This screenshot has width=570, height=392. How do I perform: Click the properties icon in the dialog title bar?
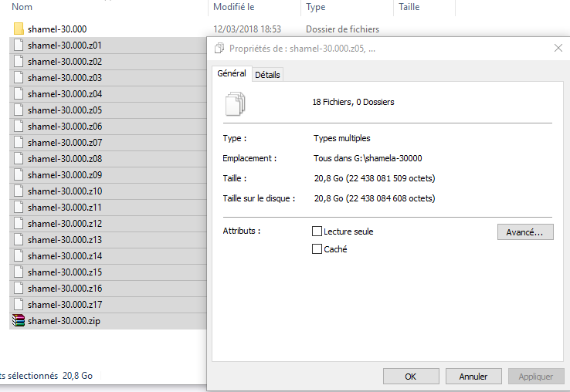click(x=219, y=48)
